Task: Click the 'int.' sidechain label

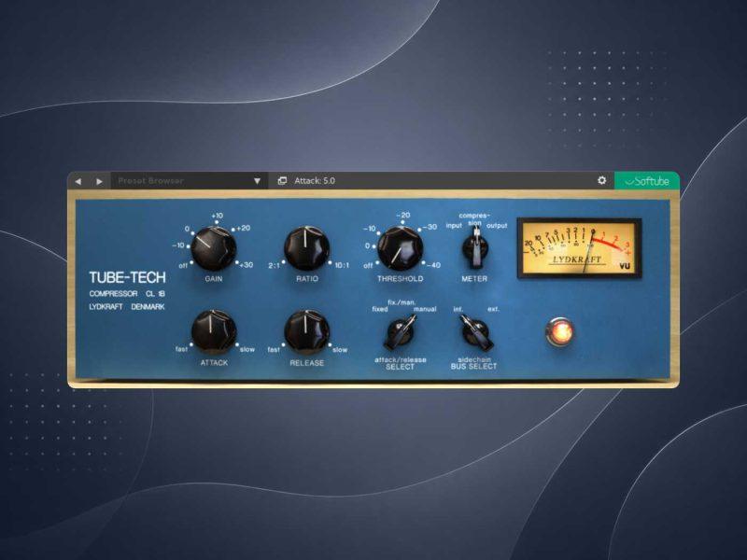Action: [458, 309]
